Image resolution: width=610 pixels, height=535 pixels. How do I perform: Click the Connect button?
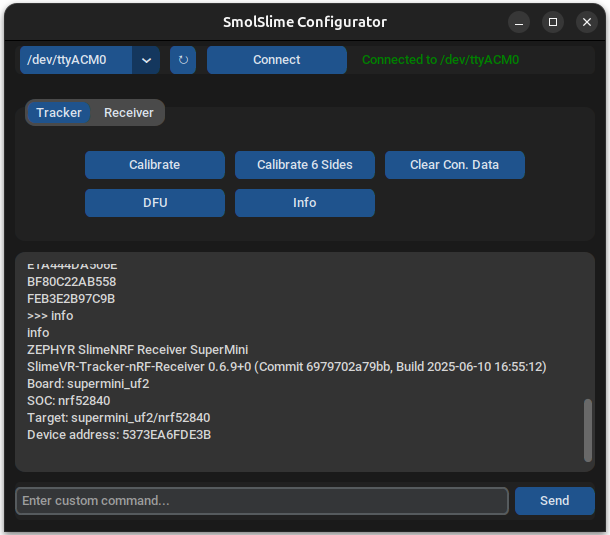tap(277, 60)
